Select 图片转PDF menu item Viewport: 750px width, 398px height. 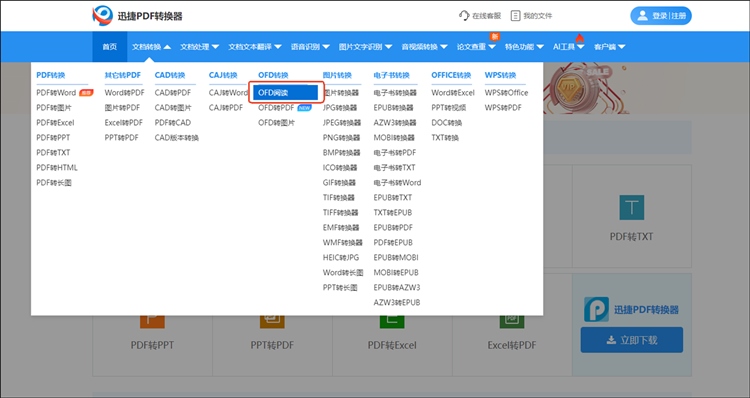click(x=122, y=108)
